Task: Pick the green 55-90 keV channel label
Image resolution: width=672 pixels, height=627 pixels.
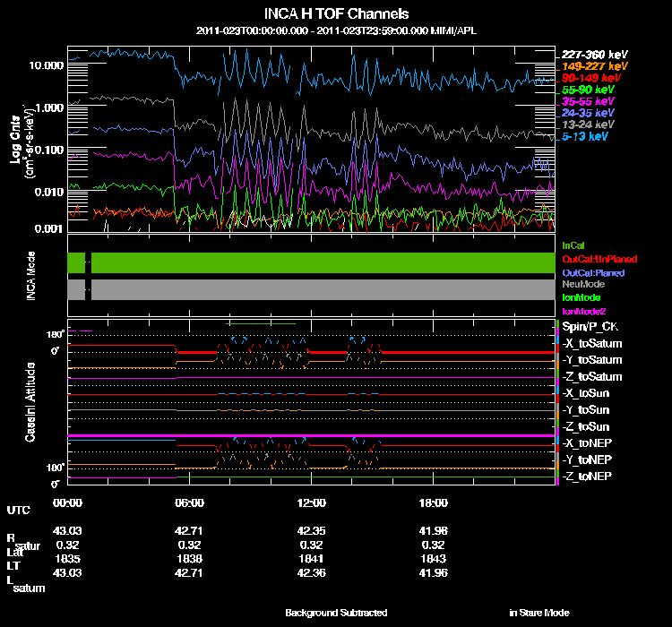Action: [589, 90]
